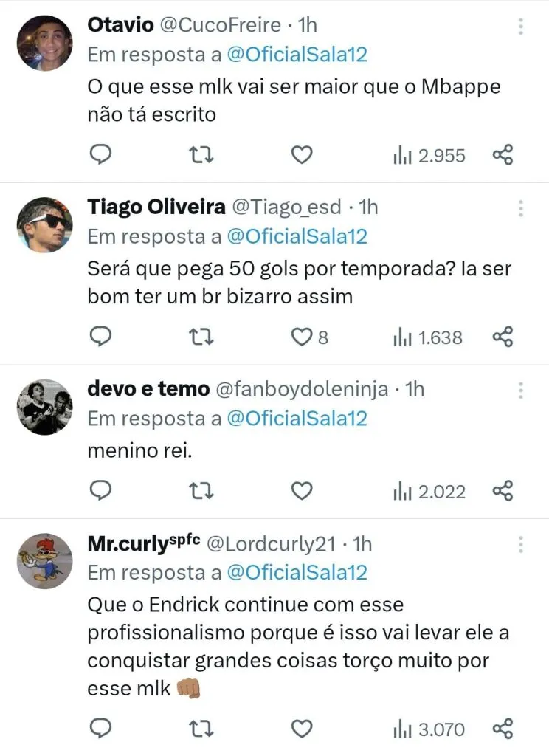Screen dimensions: 549x756
Task: Open more options on Tiago Oliveira's tweet
Action: point(521,208)
